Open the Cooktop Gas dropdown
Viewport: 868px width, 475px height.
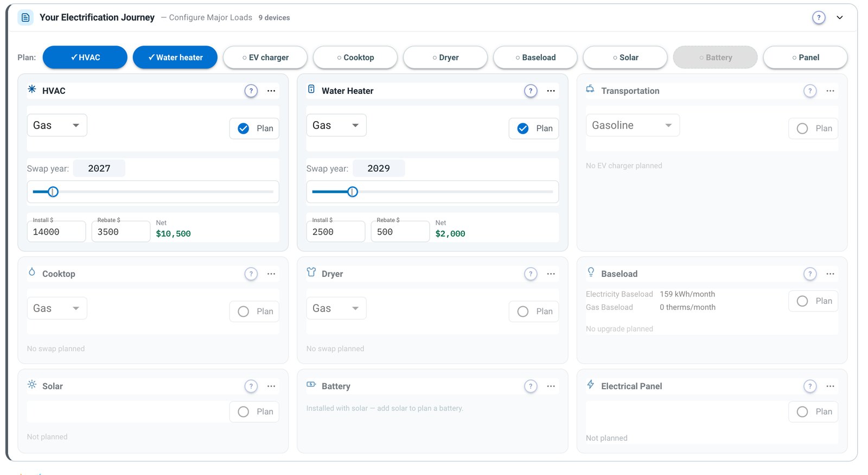coord(57,308)
